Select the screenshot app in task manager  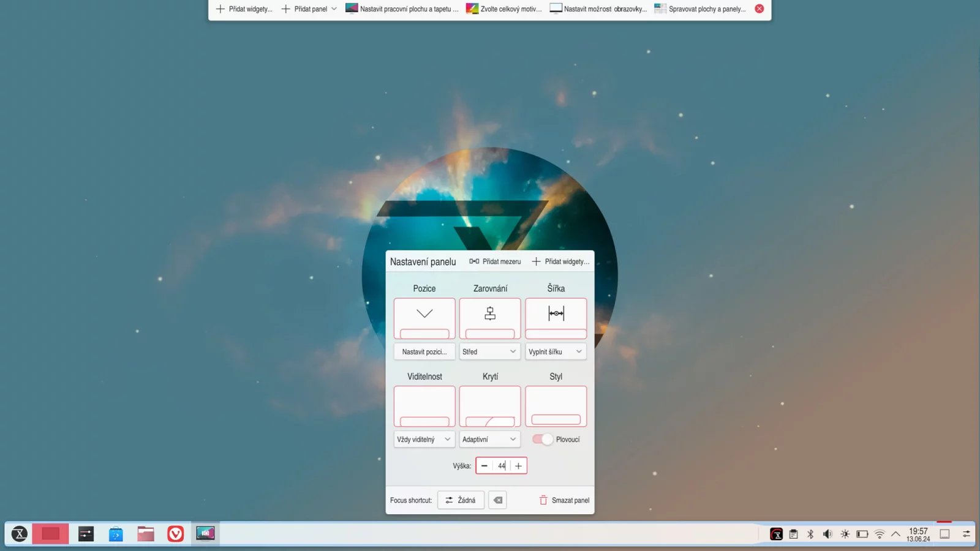click(205, 534)
